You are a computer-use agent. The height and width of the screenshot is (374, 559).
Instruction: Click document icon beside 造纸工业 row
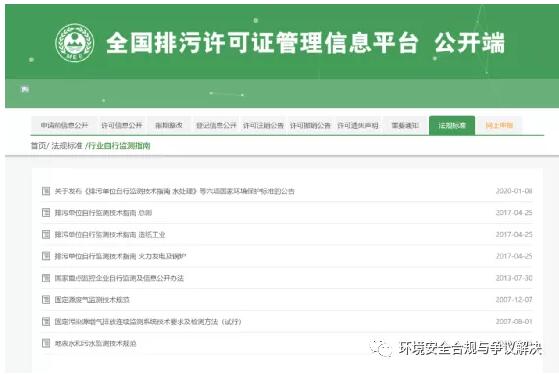(x=46, y=235)
